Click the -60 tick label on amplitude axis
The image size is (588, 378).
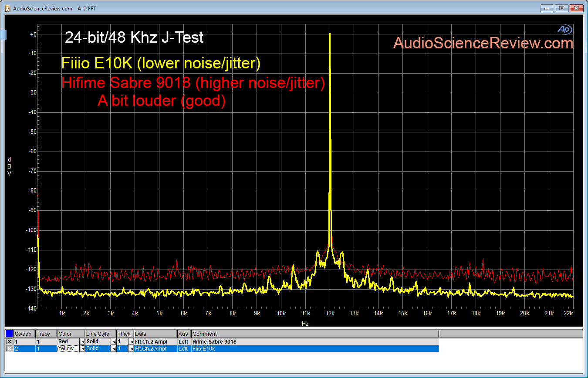tap(32, 152)
